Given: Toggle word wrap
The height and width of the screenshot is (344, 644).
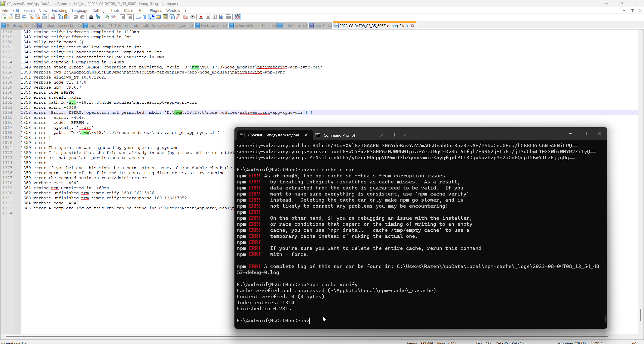Looking at the screenshot, I should click(138, 17).
